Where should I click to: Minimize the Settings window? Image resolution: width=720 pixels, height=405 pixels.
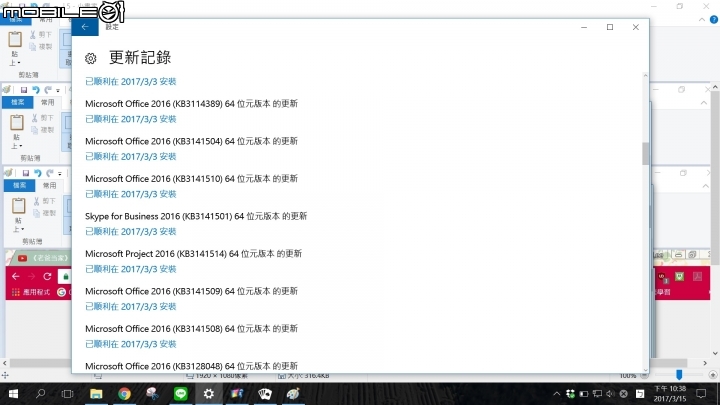[x=584, y=27]
